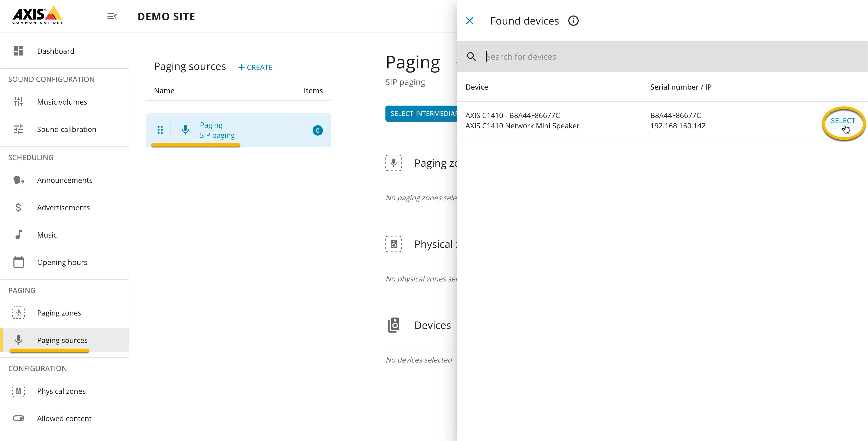Open Physical zones configuration
The width and height of the screenshot is (868, 441).
coord(64,391)
